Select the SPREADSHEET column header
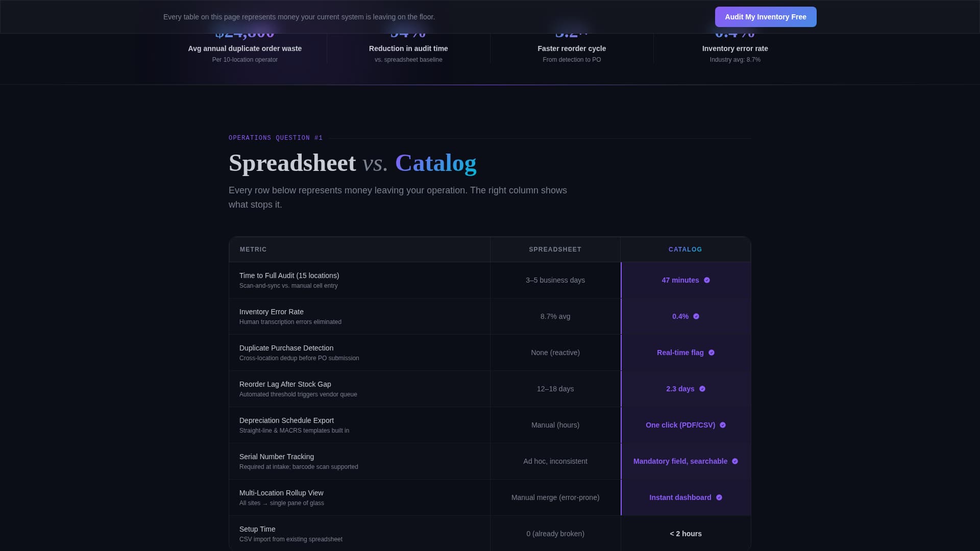 (x=555, y=249)
